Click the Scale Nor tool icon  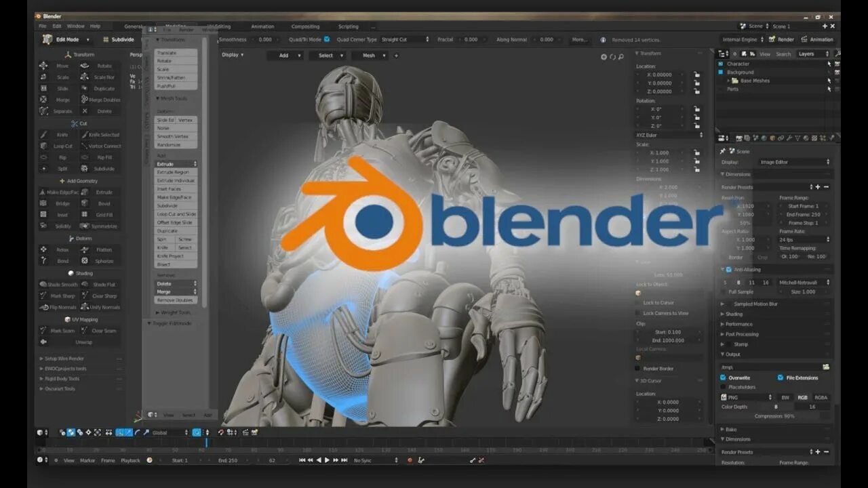coord(85,77)
